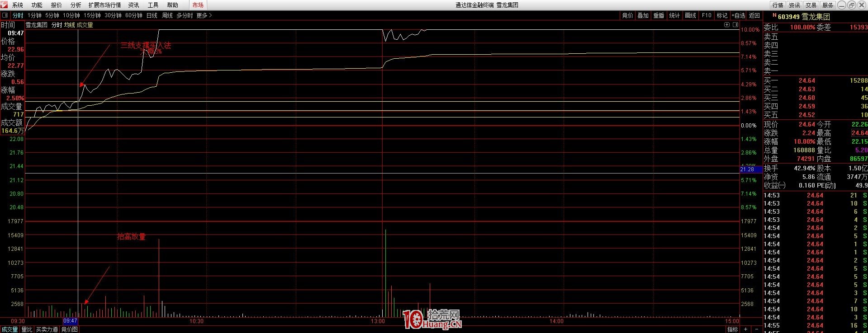This screenshot has width=868, height=333.
Task: Click the red TDX application logo icon
Action: click(4, 5)
